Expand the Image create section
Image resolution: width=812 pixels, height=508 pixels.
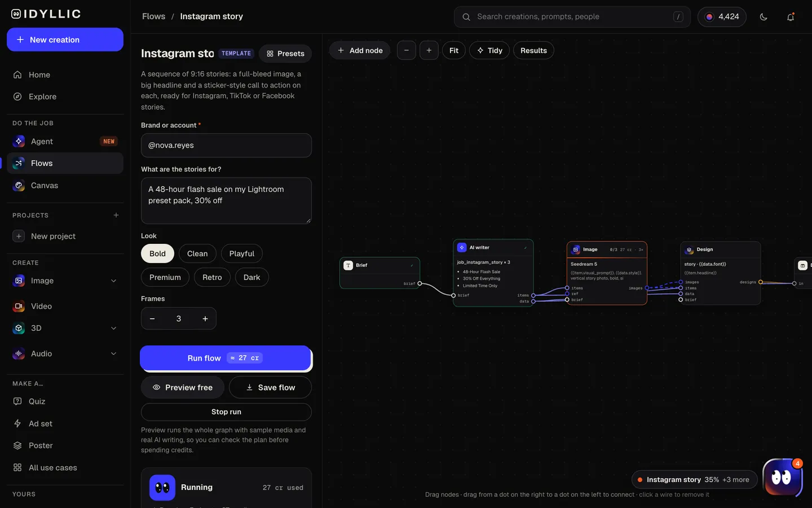pos(113,281)
